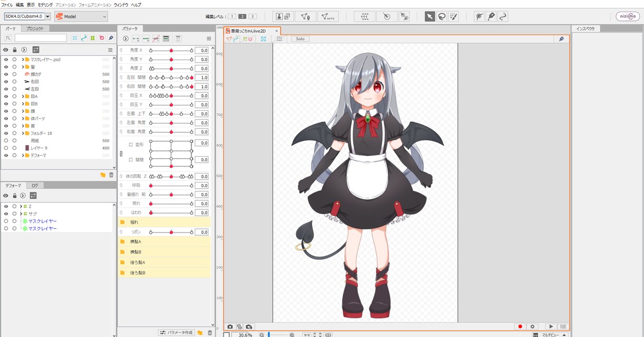644x337 pixels.
Task: Select the インスペクタ tab
Action: [x=585, y=28]
